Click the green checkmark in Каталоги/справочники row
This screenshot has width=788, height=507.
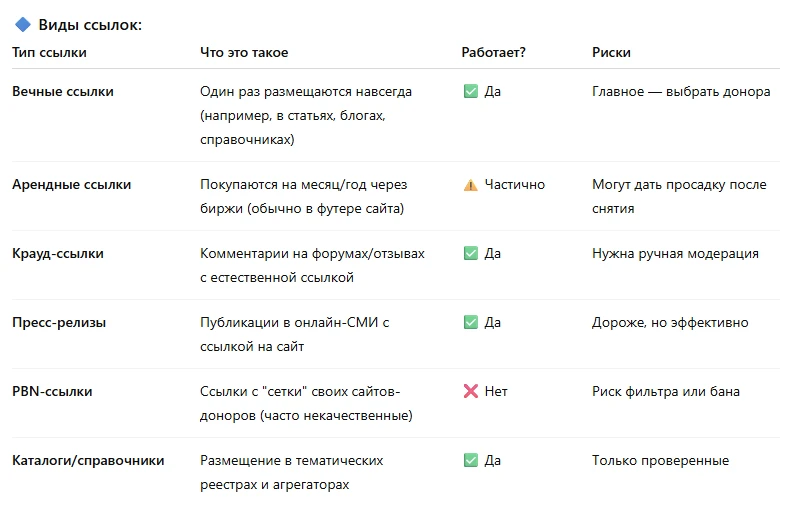coord(471,461)
